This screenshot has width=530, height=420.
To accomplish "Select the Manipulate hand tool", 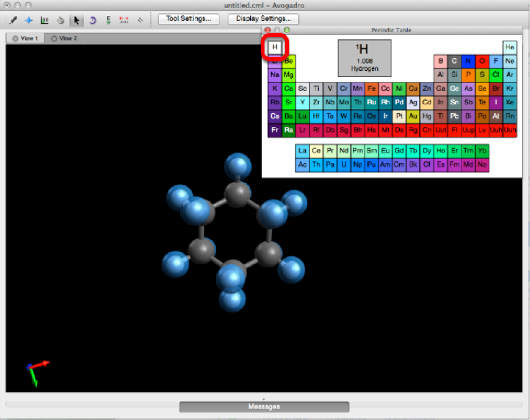I will tap(60, 20).
